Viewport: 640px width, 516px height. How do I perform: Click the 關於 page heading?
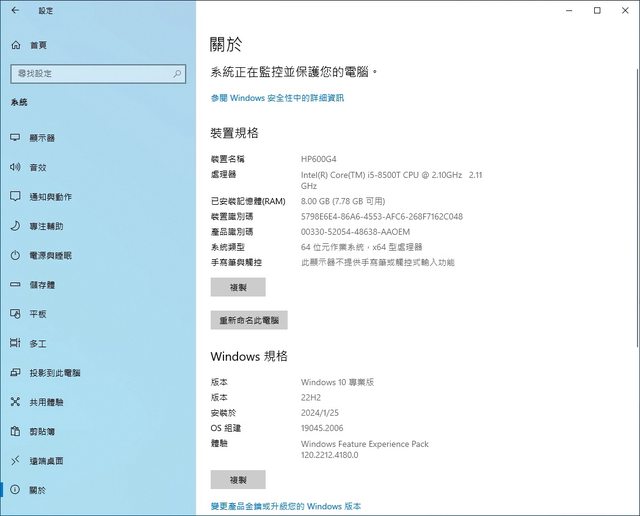click(226, 44)
